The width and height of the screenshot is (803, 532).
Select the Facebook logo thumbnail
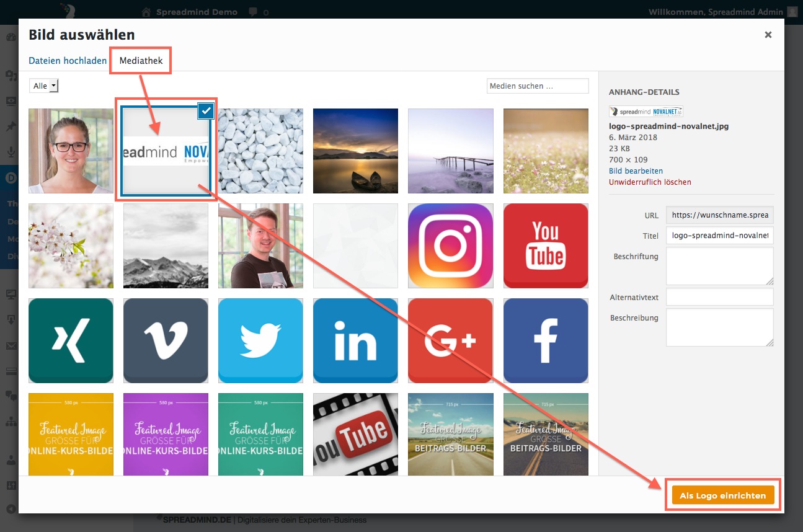[x=546, y=341]
